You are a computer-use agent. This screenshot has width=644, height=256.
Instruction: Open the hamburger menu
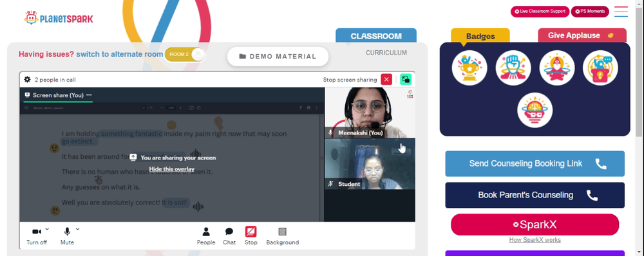click(x=621, y=12)
